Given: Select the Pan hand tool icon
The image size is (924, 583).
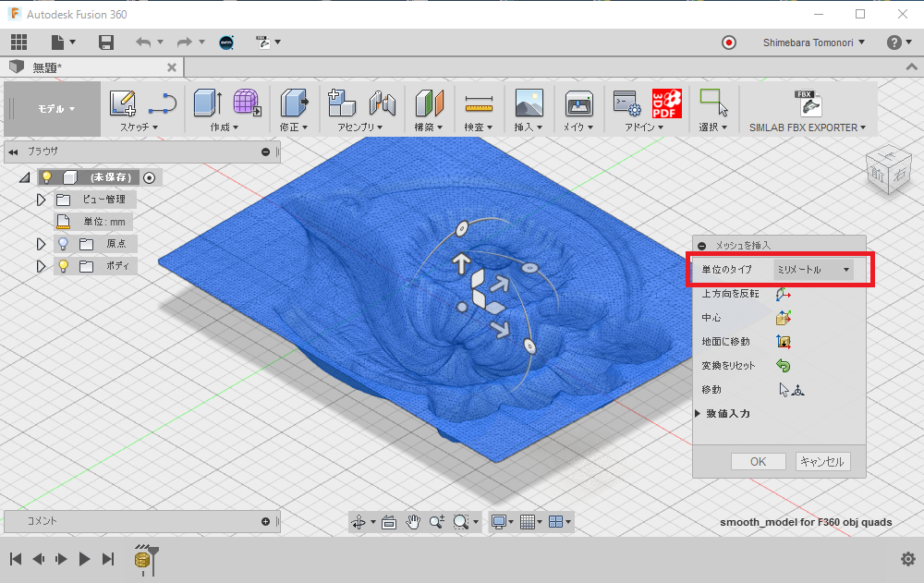Looking at the screenshot, I should (413, 522).
